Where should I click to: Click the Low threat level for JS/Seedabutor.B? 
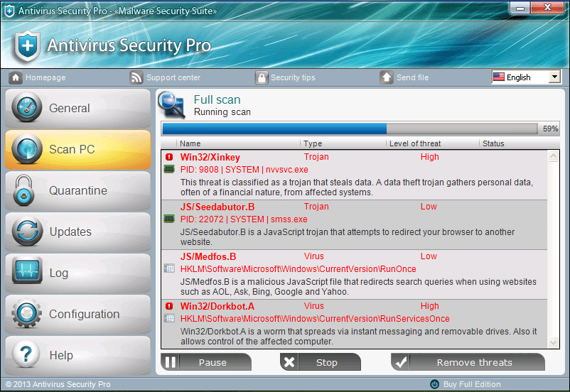(429, 207)
